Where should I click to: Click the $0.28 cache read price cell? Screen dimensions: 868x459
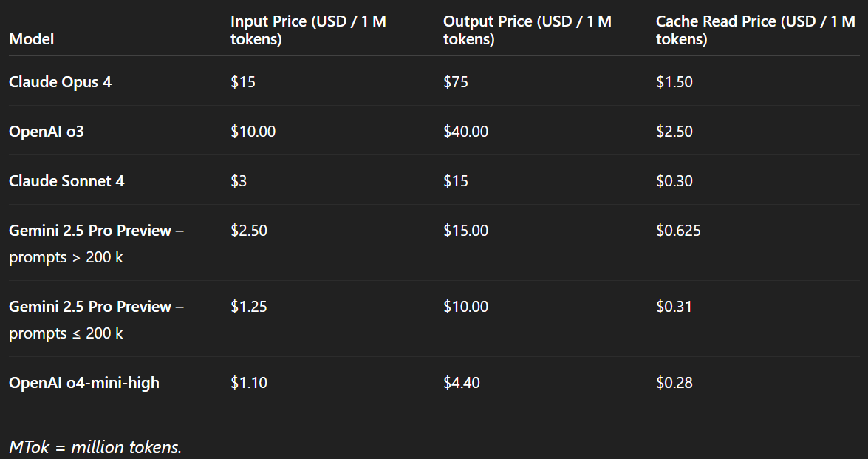[x=674, y=383]
